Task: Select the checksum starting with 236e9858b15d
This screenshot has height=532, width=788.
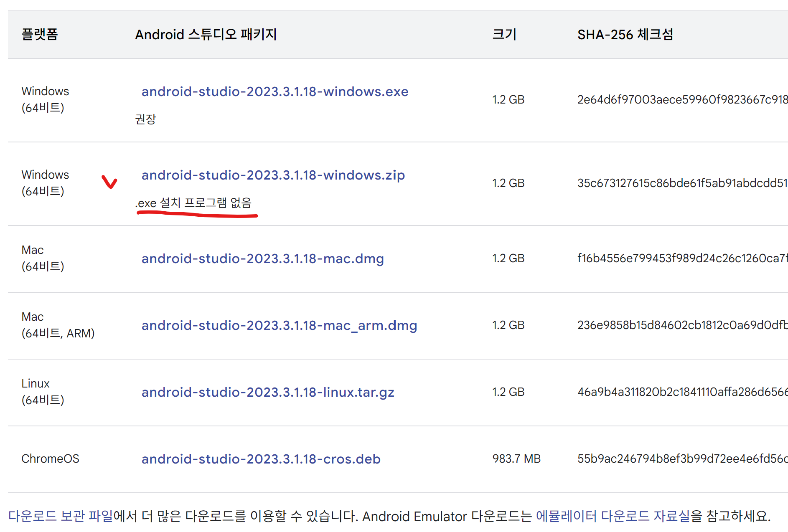Action: pos(682,325)
